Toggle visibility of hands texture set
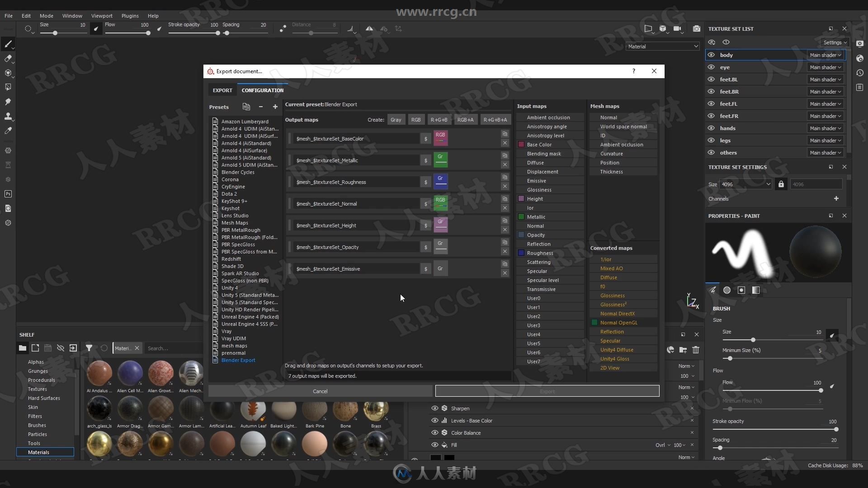 711,128
